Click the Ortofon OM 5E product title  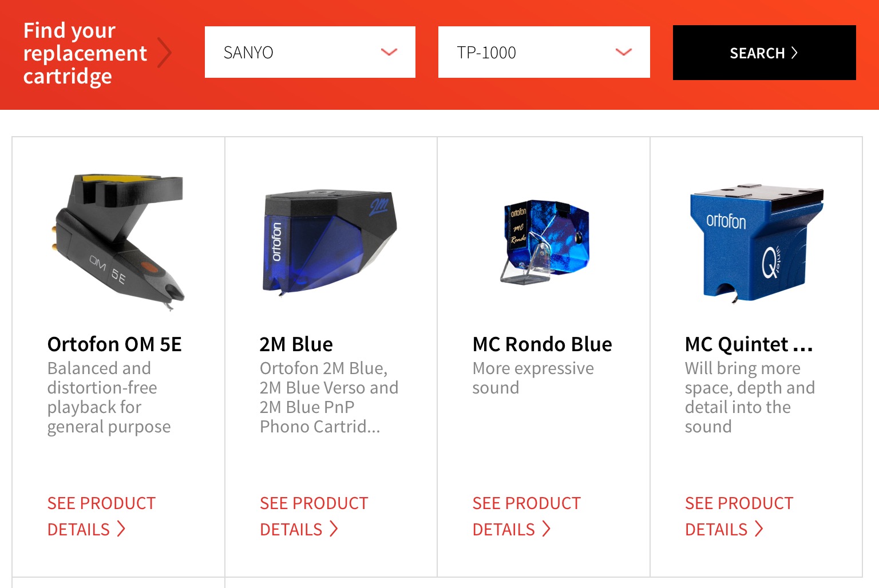coord(114,344)
